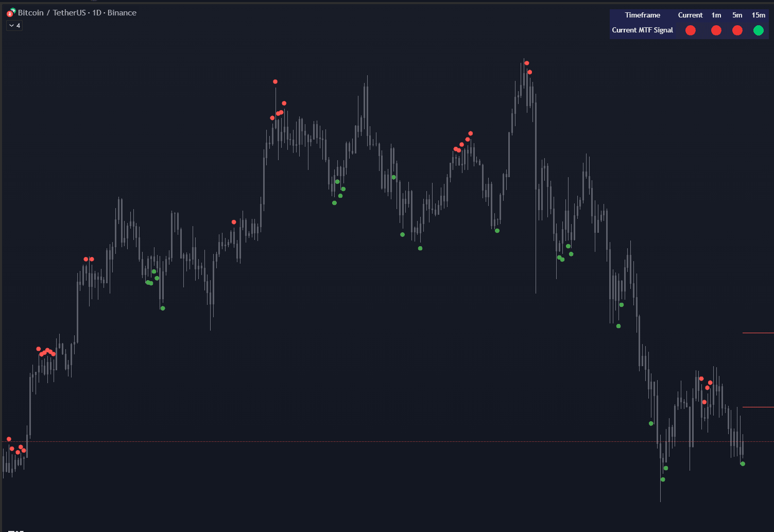The width and height of the screenshot is (774, 532).
Task: Click the green 15m signal color circle
Action: point(758,30)
